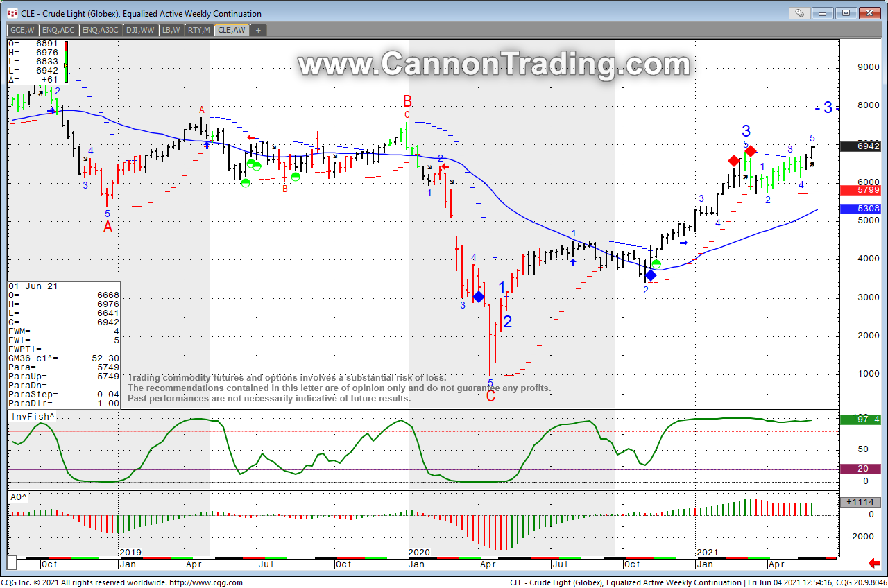Click the blue diamond near April 2020 low

478,297
